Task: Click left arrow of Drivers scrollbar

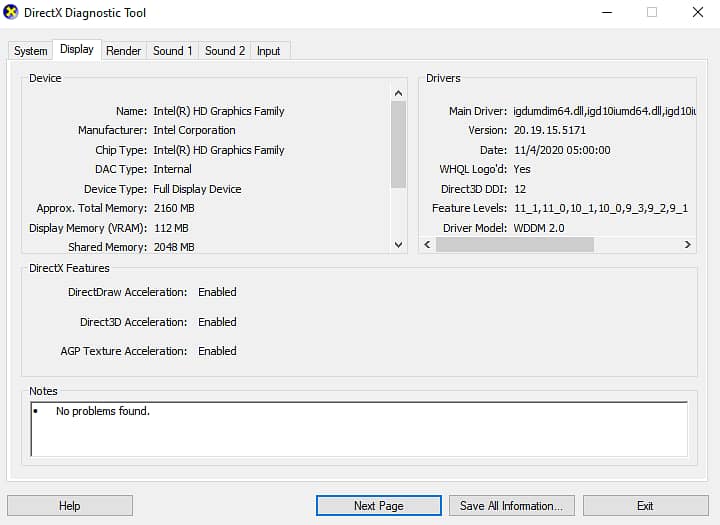Action: click(427, 244)
